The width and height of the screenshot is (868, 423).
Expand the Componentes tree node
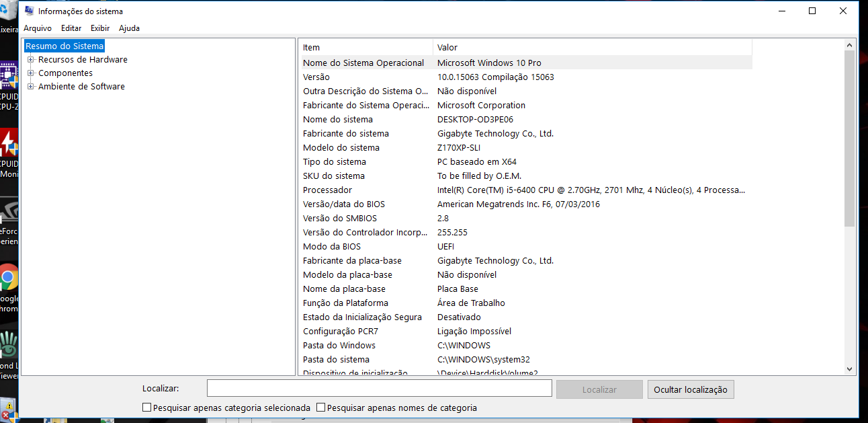click(30, 73)
